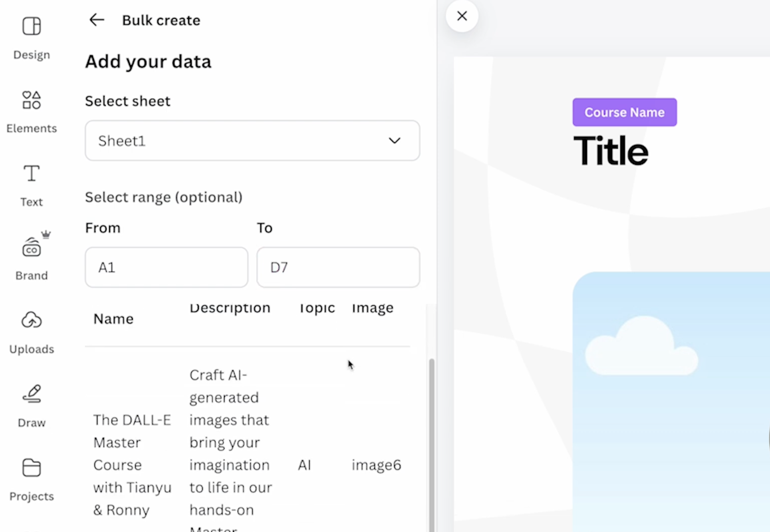
Task: Select the DALL-E Master Course name cell
Action: click(132, 465)
